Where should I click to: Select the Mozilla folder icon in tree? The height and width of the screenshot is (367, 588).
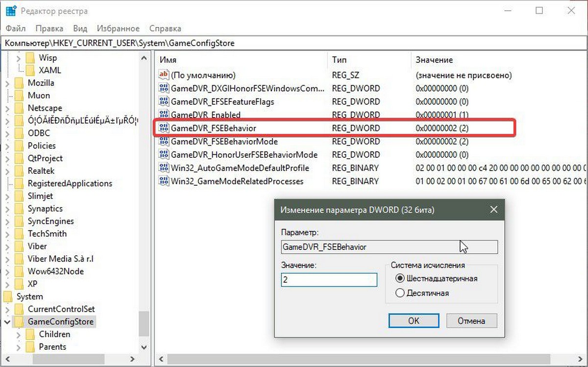coord(19,83)
